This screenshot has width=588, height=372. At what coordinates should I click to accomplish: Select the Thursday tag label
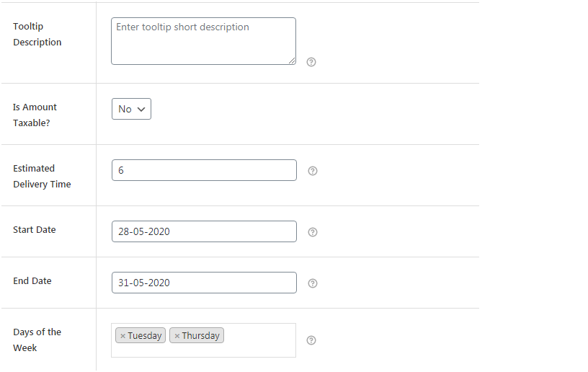pyautogui.click(x=200, y=336)
